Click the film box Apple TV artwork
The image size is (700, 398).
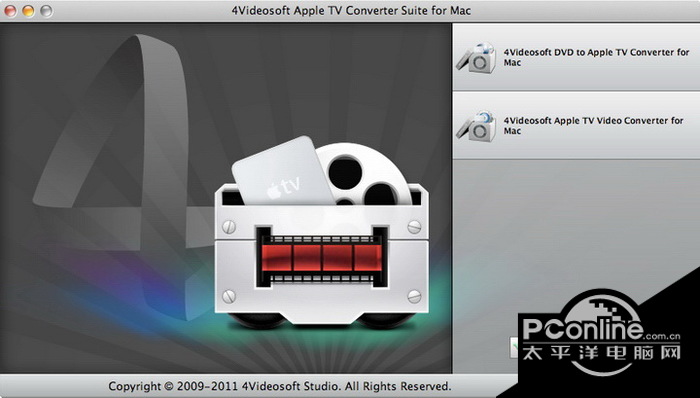tap(321, 232)
